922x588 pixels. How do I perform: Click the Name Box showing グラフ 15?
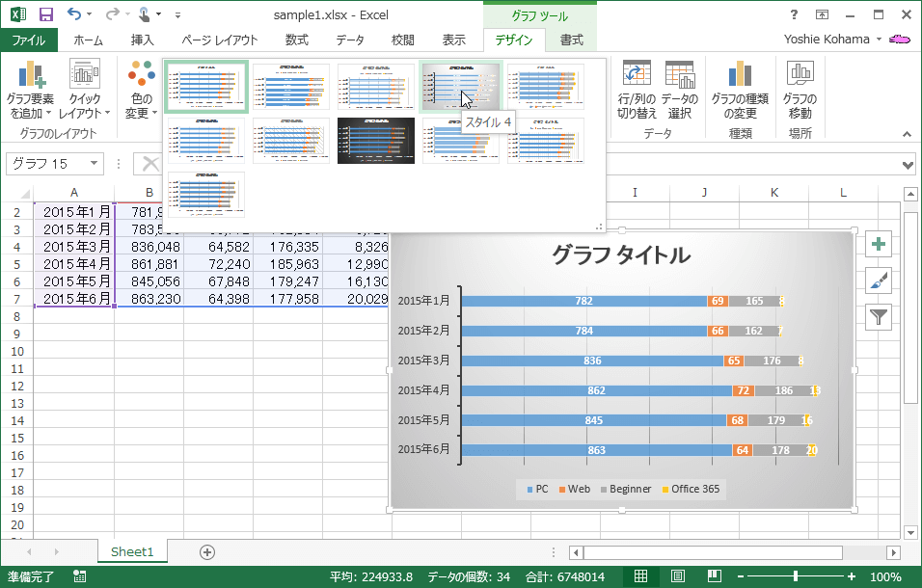tap(49, 163)
